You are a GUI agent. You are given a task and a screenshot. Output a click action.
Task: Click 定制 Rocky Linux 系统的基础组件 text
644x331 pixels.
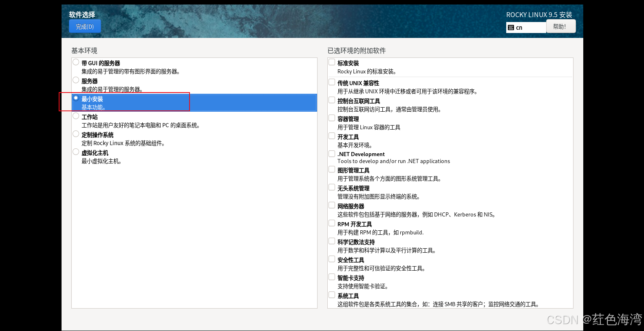123,143
